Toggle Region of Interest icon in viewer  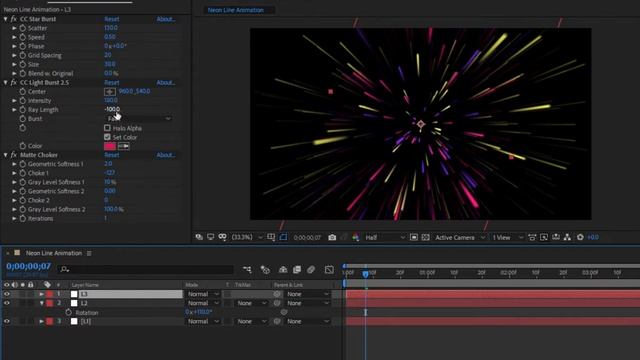413,237
